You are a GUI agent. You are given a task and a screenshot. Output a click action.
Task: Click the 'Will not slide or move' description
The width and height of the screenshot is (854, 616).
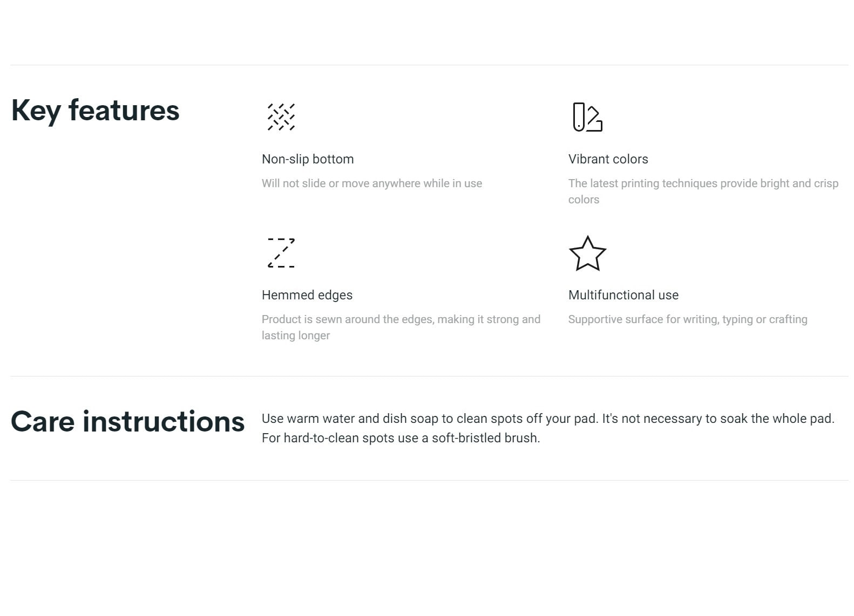[x=372, y=183]
